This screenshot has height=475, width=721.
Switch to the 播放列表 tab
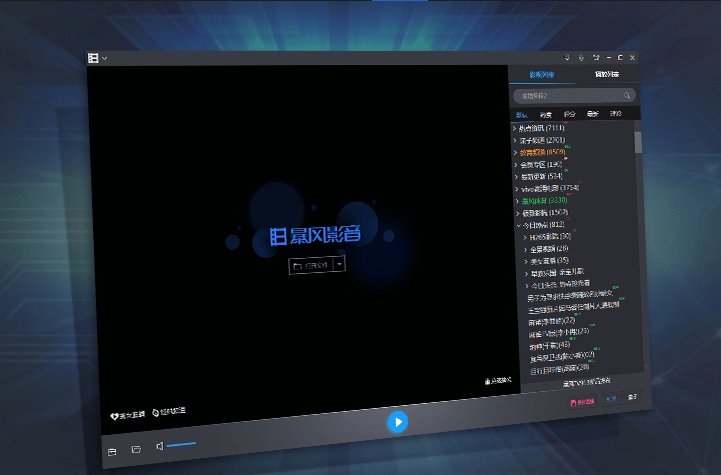[607, 74]
